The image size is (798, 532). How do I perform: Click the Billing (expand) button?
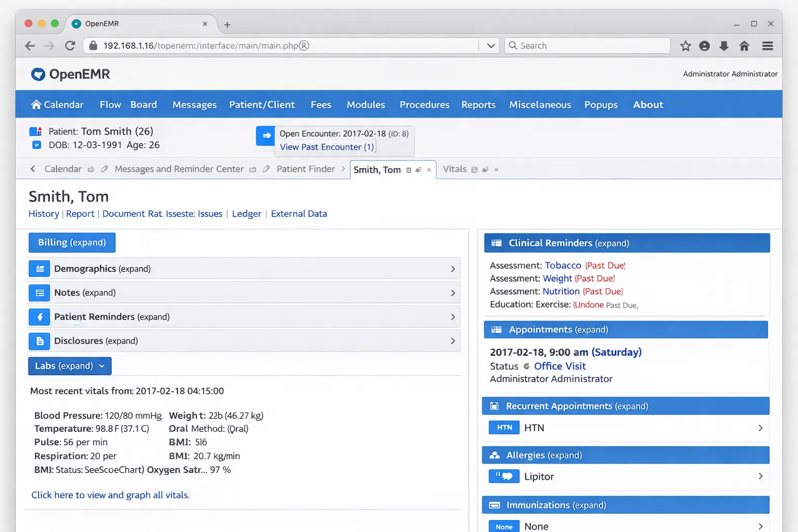(72, 243)
